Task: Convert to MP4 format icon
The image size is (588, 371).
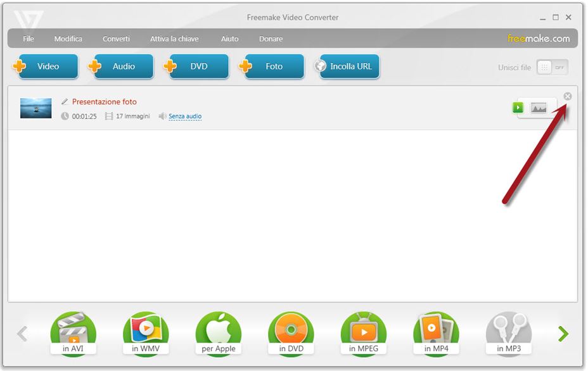Action: [x=436, y=334]
